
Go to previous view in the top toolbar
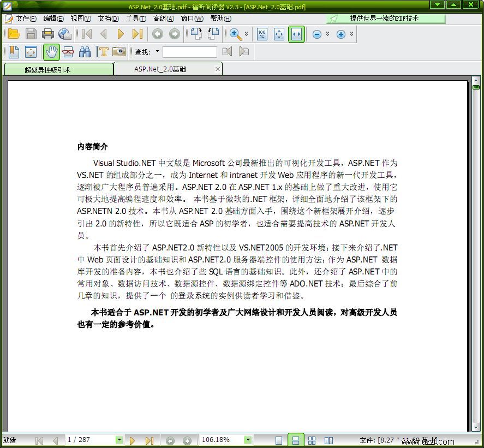pyautogui.click(x=158, y=34)
